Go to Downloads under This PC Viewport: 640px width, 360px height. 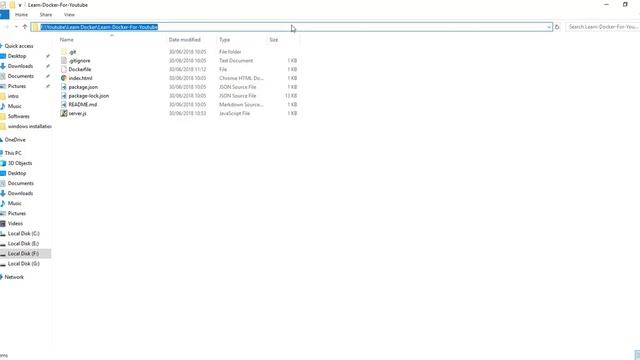20,193
